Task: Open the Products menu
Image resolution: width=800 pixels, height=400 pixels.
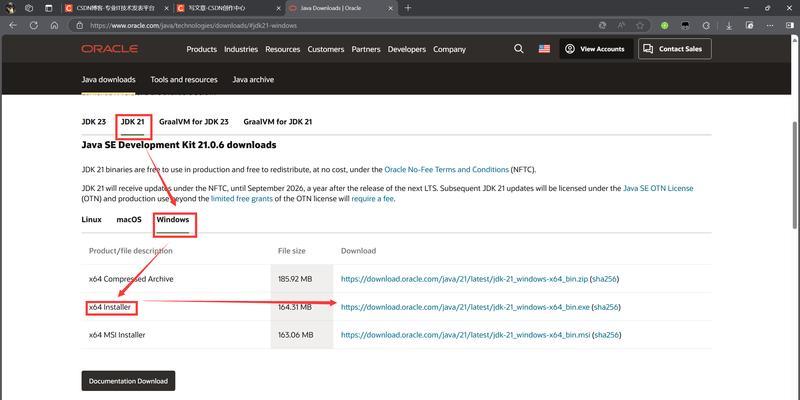Action: pyautogui.click(x=202, y=49)
